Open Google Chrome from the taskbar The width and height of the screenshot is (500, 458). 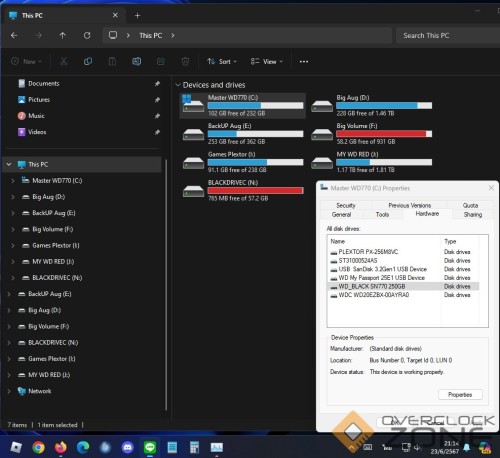pyautogui.click(x=38, y=447)
